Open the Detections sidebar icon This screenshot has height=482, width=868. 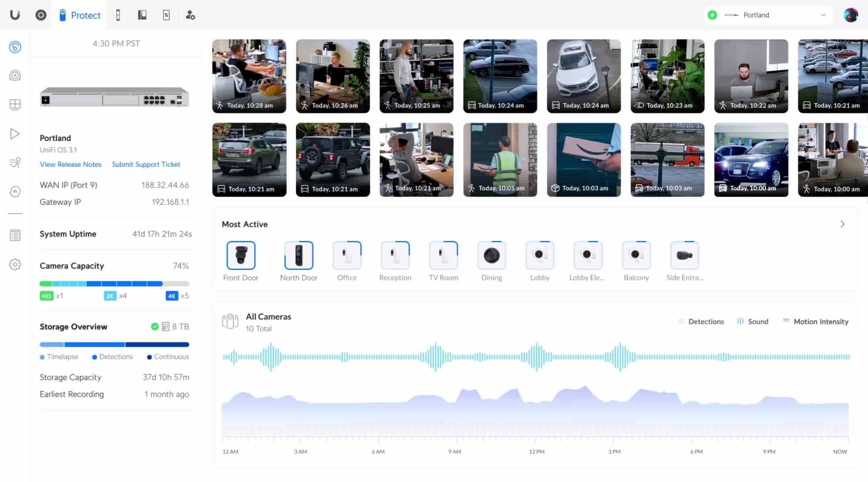pos(15,163)
